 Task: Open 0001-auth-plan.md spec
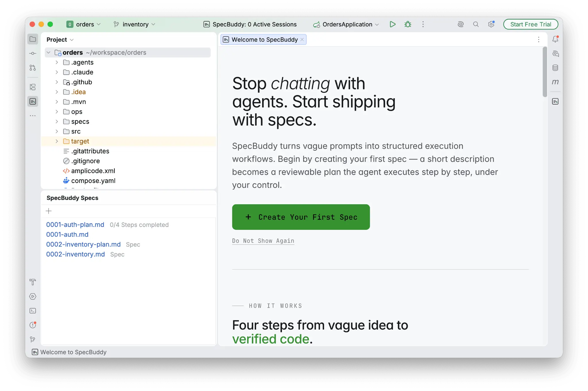coord(75,225)
